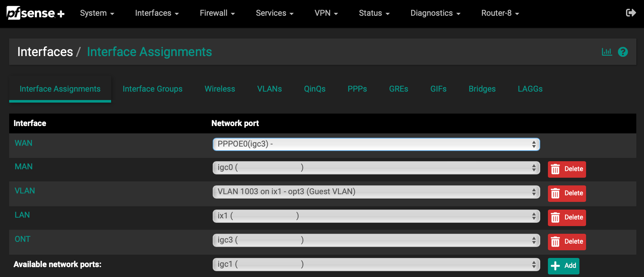Viewport: 644px width, 277px height.
Task: Open the Status menu
Action: click(x=374, y=13)
